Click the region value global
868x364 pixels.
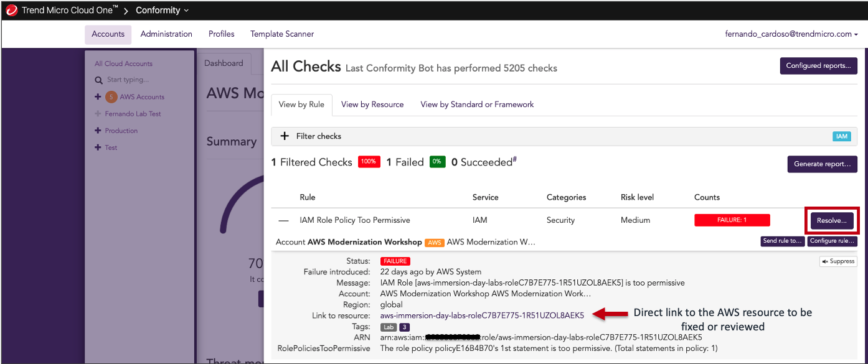coord(391,305)
